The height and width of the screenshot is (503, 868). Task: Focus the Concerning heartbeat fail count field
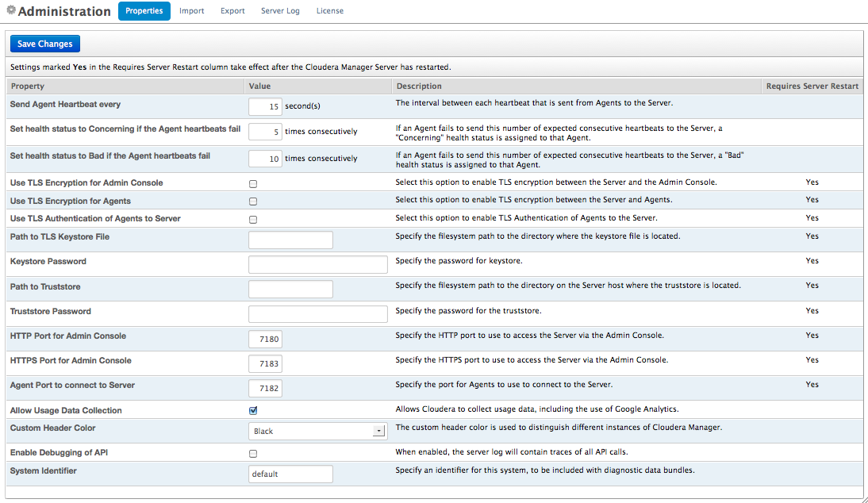point(265,132)
